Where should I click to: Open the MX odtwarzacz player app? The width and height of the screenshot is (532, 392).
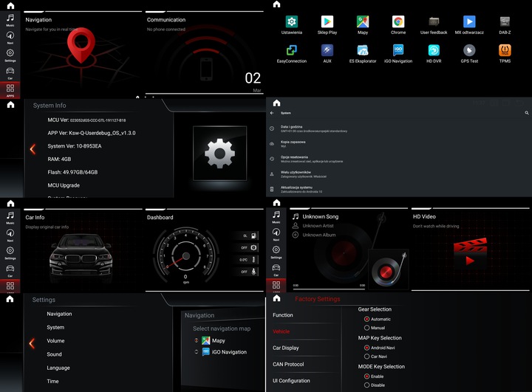tap(469, 22)
